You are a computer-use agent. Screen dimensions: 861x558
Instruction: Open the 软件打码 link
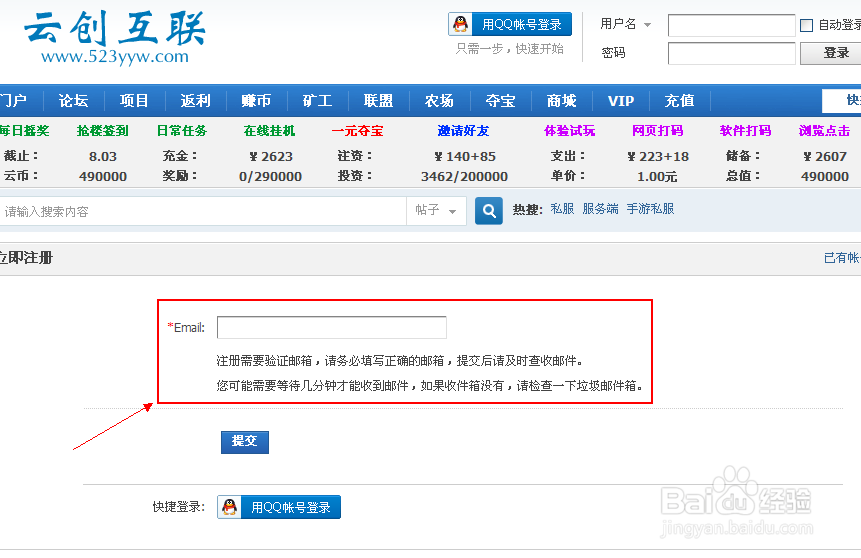point(745,131)
